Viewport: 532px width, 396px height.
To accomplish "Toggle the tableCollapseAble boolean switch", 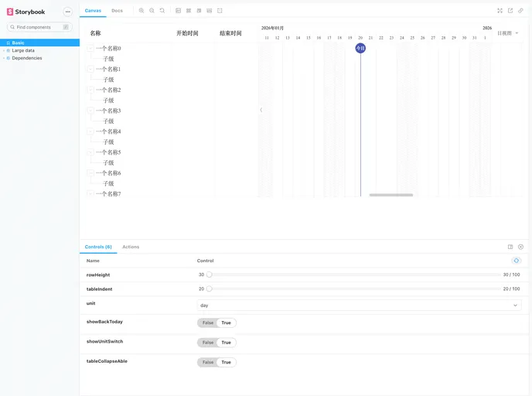I will click(x=217, y=362).
